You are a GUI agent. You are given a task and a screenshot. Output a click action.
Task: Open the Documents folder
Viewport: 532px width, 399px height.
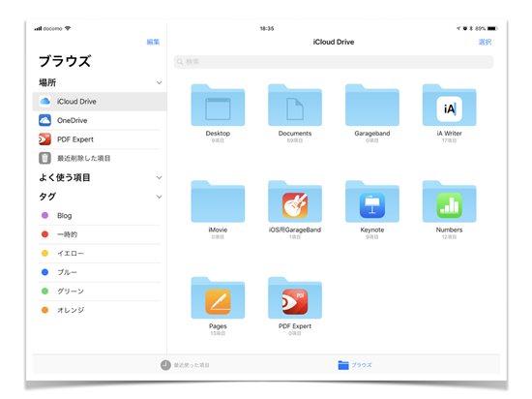tap(295, 106)
